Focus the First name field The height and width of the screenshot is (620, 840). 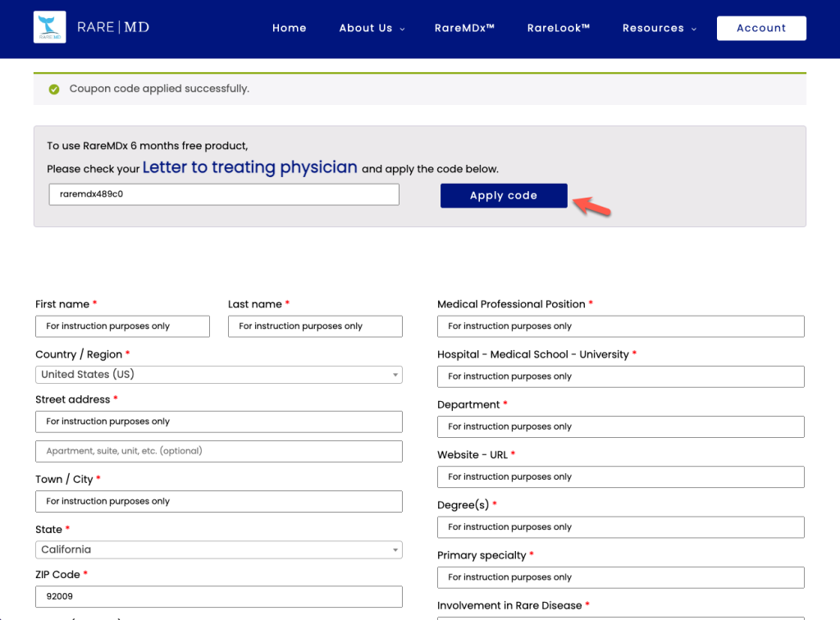tap(122, 326)
